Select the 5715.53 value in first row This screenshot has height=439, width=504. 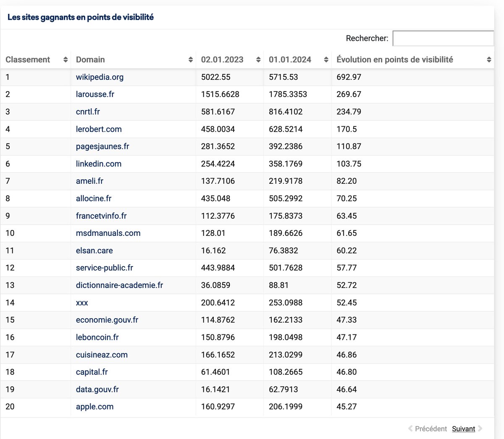(283, 77)
